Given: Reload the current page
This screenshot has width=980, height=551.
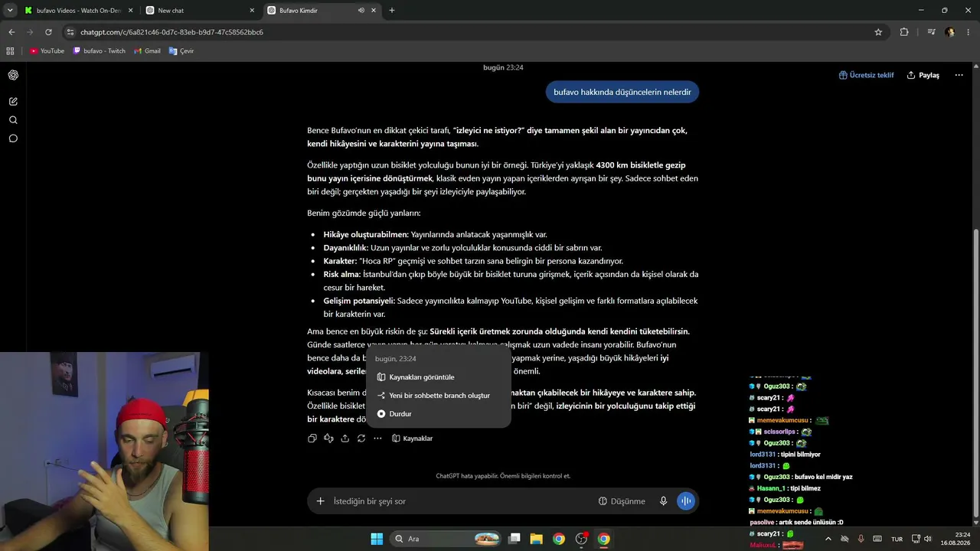Looking at the screenshot, I should (48, 32).
